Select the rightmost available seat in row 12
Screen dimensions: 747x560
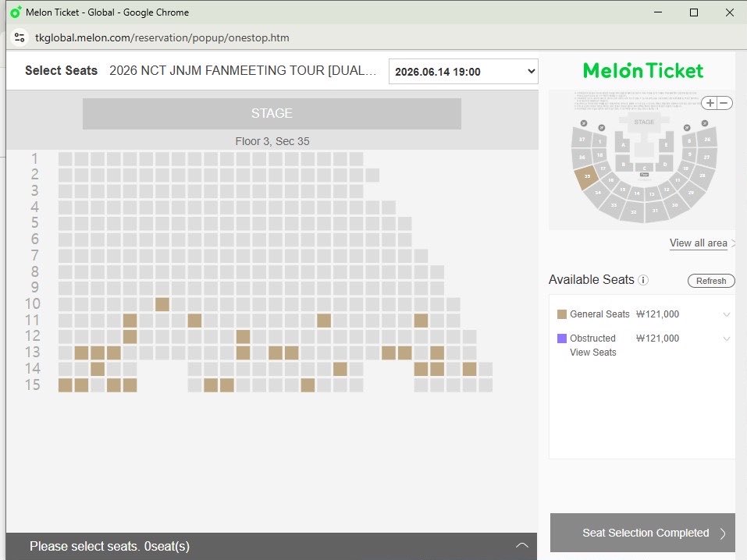[243, 337]
